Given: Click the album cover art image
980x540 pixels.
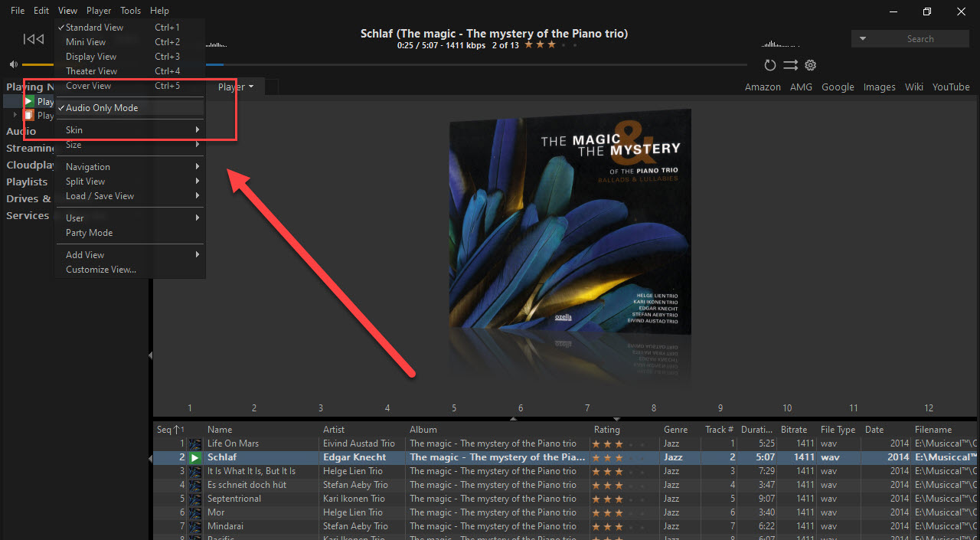Looking at the screenshot, I should [x=570, y=221].
